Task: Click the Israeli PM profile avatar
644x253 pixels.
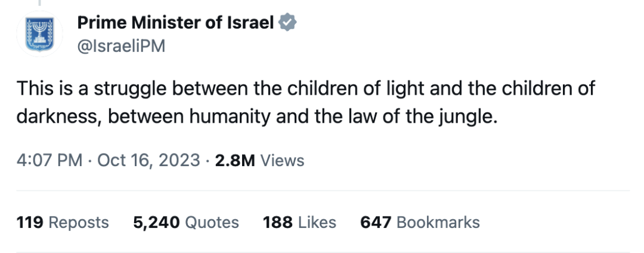Action: tap(39, 33)
